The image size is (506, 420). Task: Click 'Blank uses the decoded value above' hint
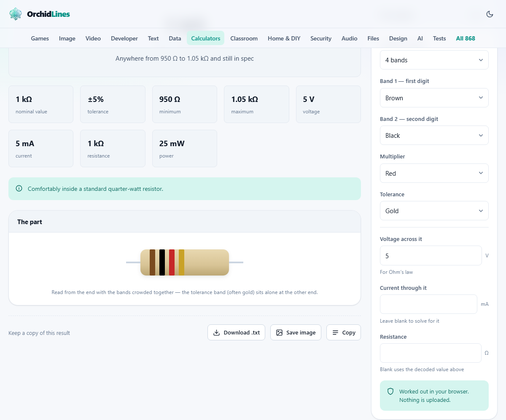tap(422, 369)
